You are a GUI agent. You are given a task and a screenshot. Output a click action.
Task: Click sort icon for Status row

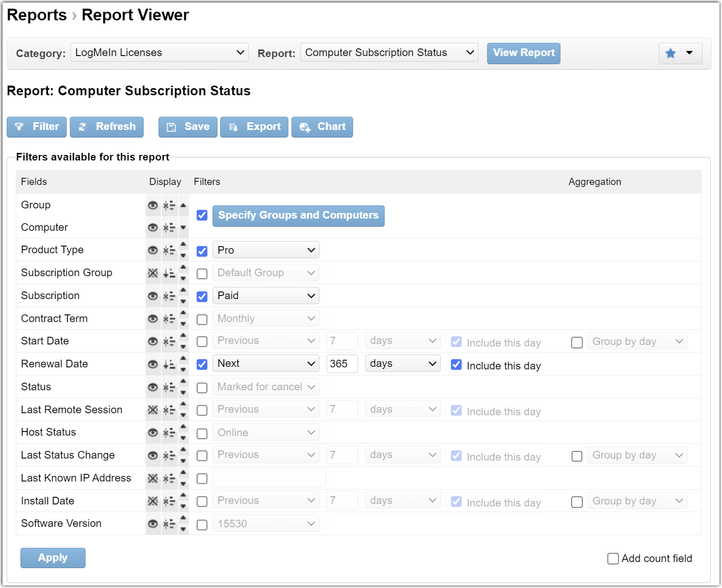coord(169,387)
